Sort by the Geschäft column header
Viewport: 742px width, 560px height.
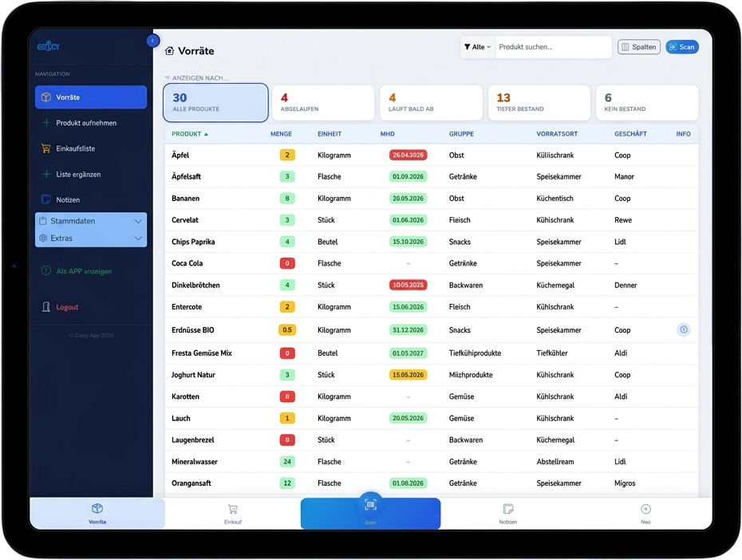pyautogui.click(x=630, y=134)
